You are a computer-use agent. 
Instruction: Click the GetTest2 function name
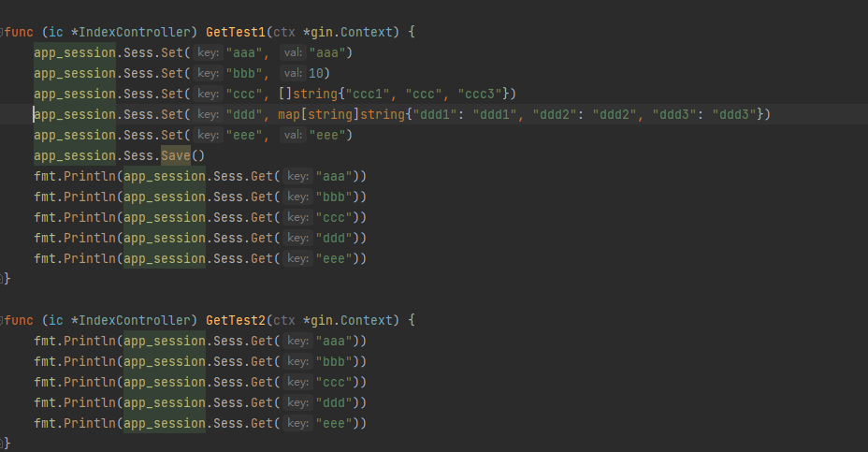tap(236, 320)
